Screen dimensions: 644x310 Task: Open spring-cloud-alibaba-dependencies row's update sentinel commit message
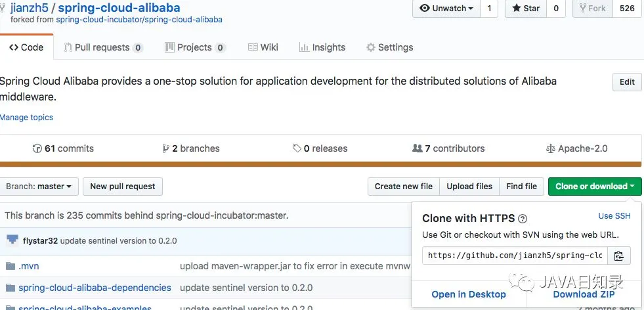(x=246, y=288)
